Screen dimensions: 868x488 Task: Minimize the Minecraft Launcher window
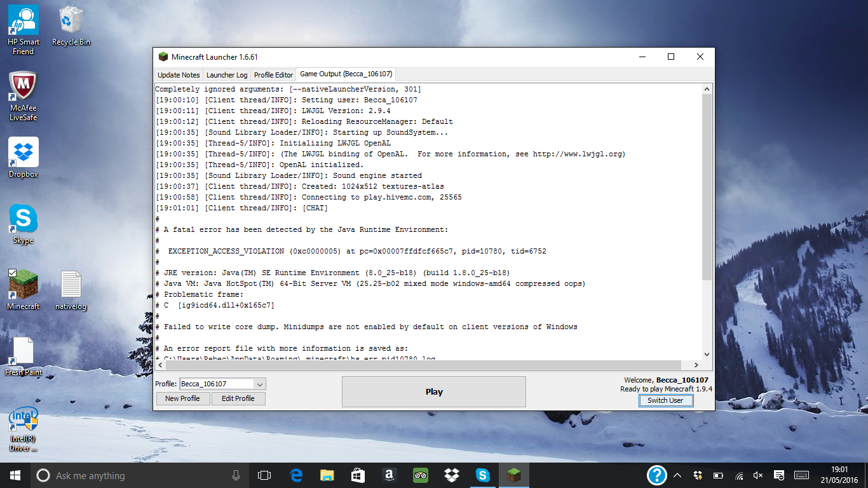[x=641, y=57]
